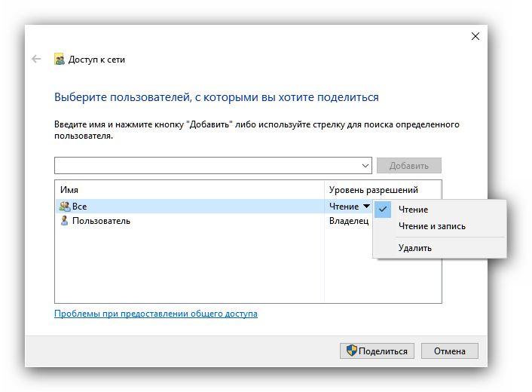This screenshot has height=392, width=532.
Task: Toggle the Чтение permission dropdown arrow for Все
Action: tap(366, 206)
